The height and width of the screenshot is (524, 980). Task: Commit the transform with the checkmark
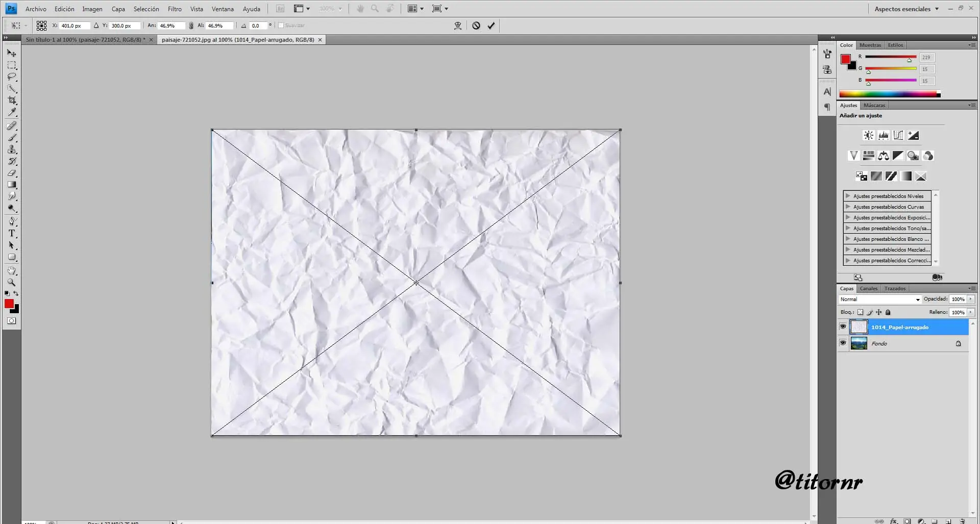(x=491, y=26)
